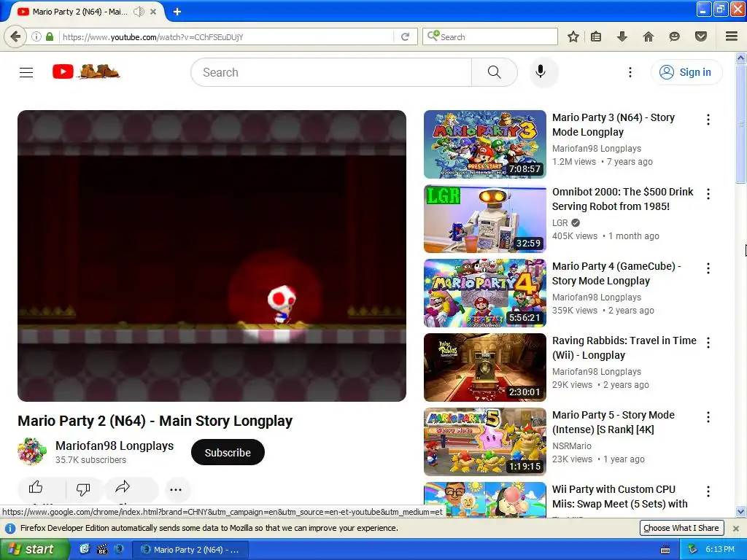Reload the page with the refresh icon
Viewport: 747px width, 560px height.
point(406,36)
